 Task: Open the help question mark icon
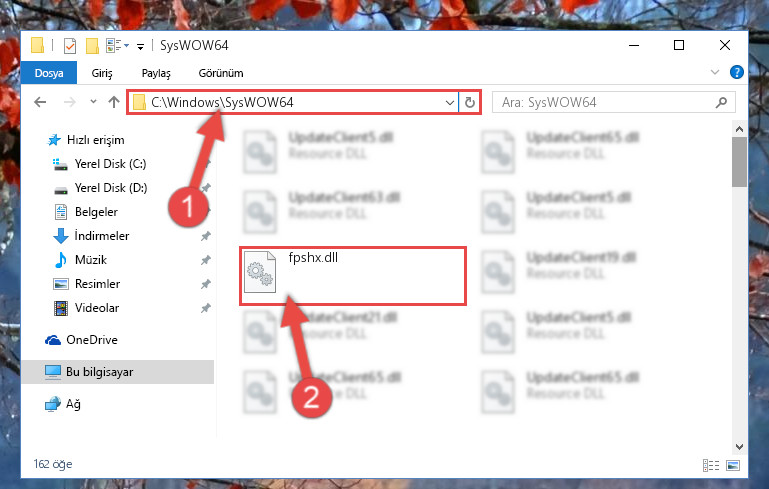[736, 73]
